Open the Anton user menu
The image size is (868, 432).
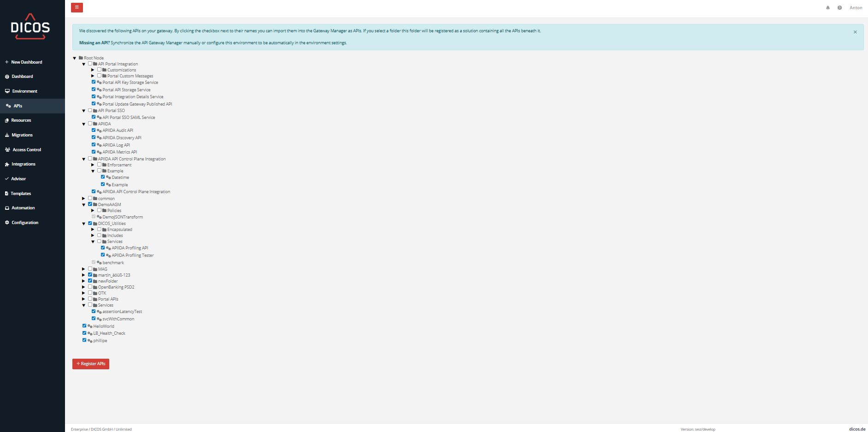pyautogui.click(x=856, y=8)
